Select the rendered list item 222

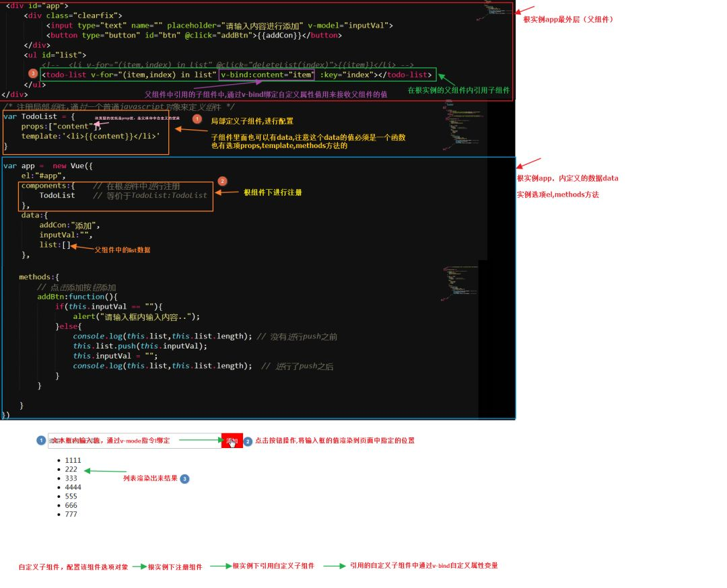click(71, 470)
